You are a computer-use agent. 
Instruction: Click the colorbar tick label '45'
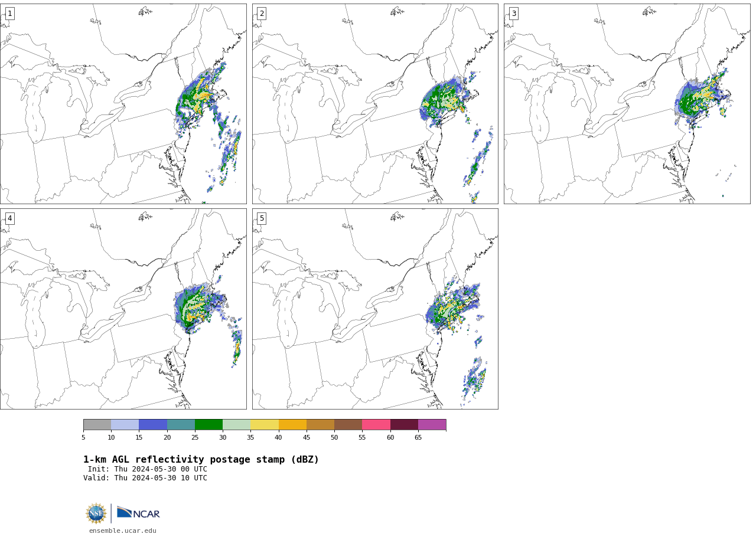(x=307, y=437)
